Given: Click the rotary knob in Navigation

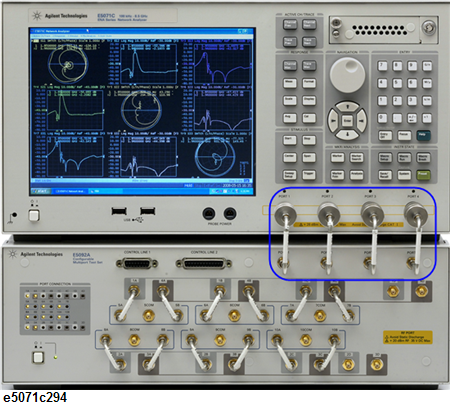Looking at the screenshot, I should coord(347,75).
